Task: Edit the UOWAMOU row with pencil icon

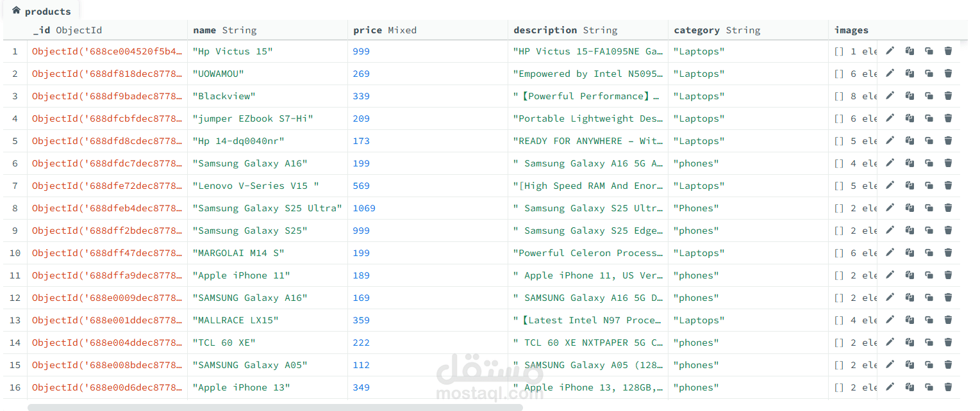Action: pyautogui.click(x=890, y=74)
